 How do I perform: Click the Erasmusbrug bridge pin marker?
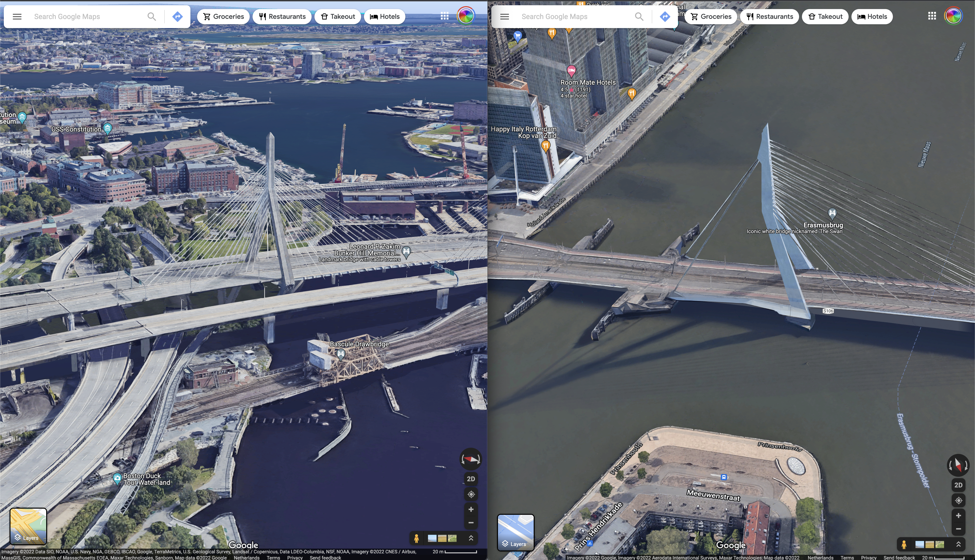(832, 213)
